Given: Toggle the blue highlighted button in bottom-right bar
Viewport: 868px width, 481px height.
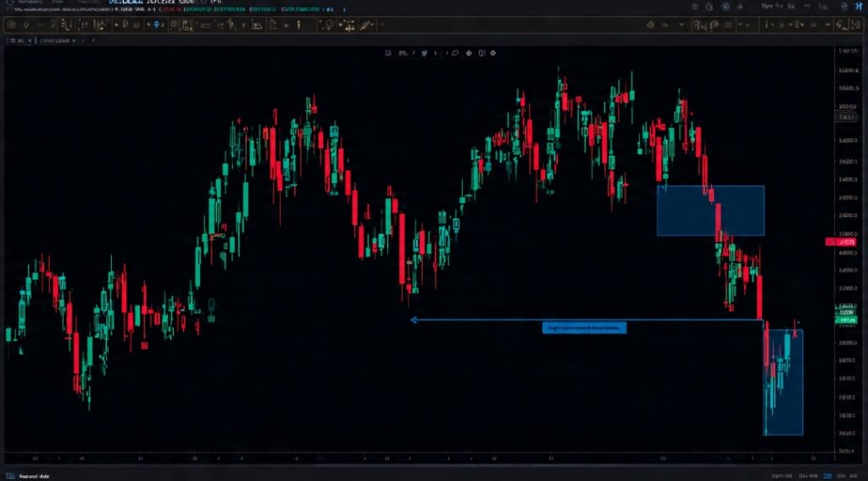Looking at the screenshot, I should pyautogui.click(x=827, y=476).
